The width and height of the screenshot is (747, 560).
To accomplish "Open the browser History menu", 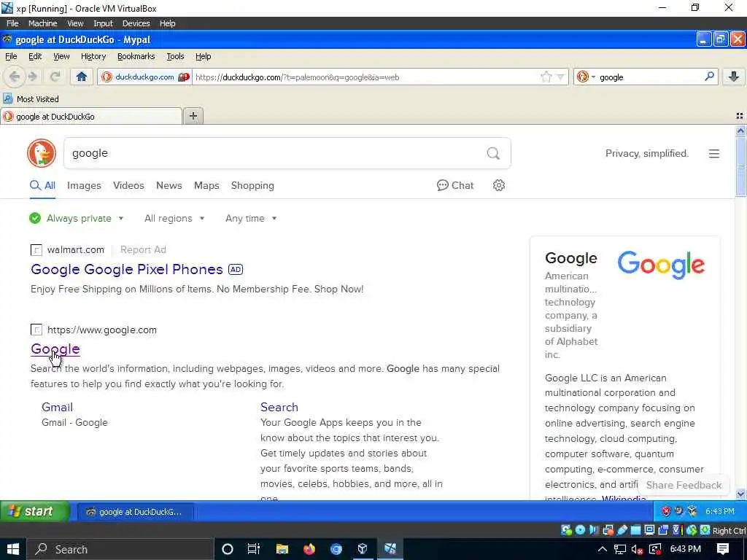I will [x=93, y=56].
